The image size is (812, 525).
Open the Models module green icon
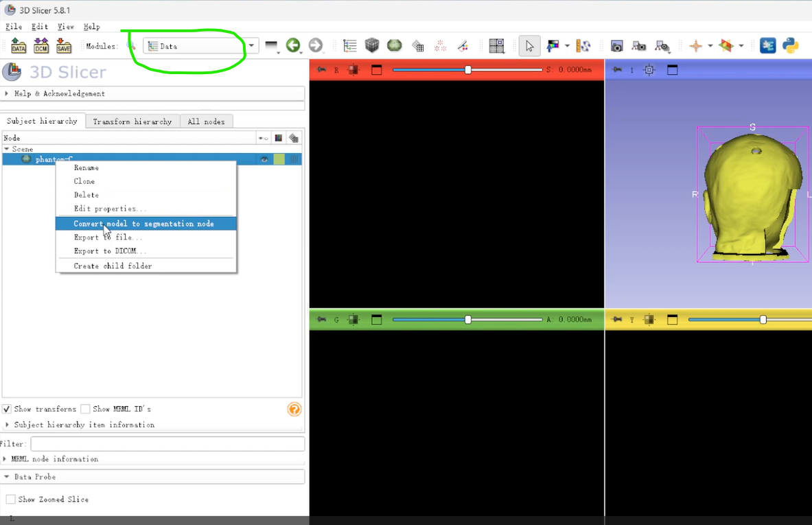pos(395,45)
